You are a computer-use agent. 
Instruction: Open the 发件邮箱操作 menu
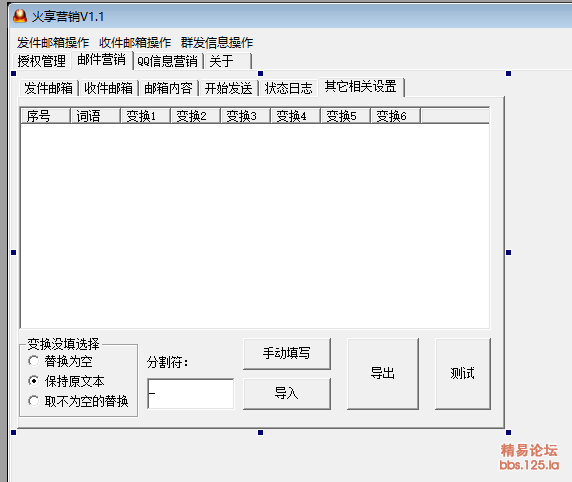pyautogui.click(x=53, y=43)
